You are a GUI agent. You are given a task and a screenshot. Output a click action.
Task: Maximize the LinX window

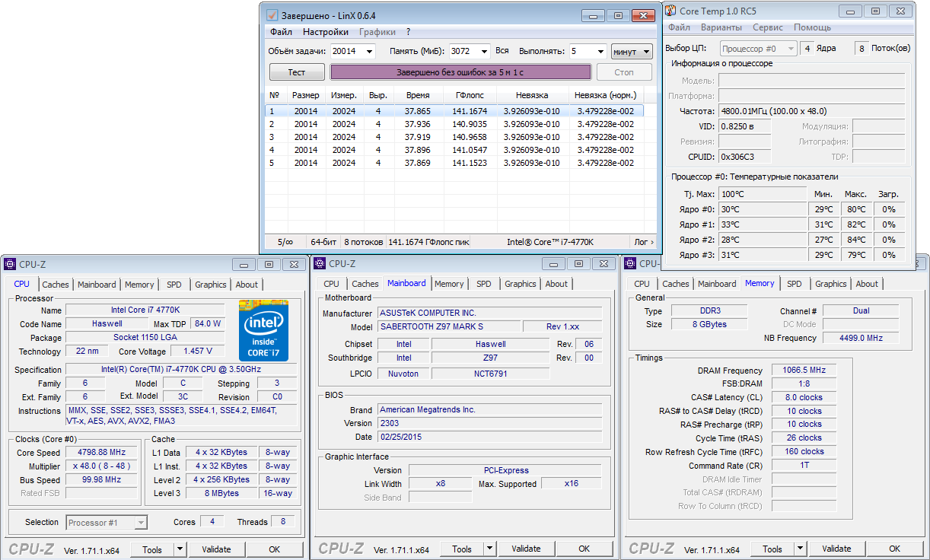tap(618, 15)
